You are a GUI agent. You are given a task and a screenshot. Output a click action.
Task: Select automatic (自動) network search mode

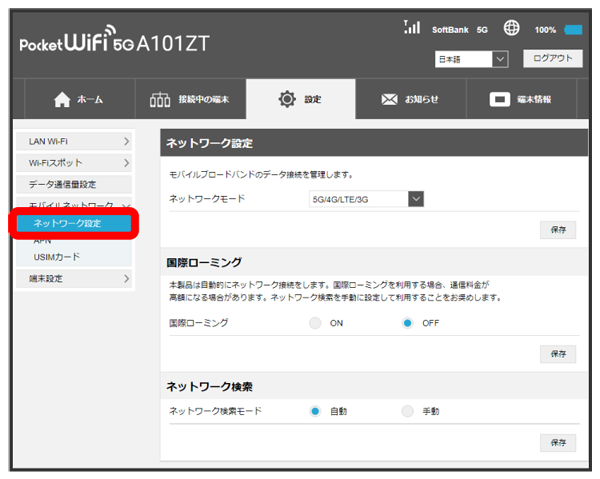[315, 411]
